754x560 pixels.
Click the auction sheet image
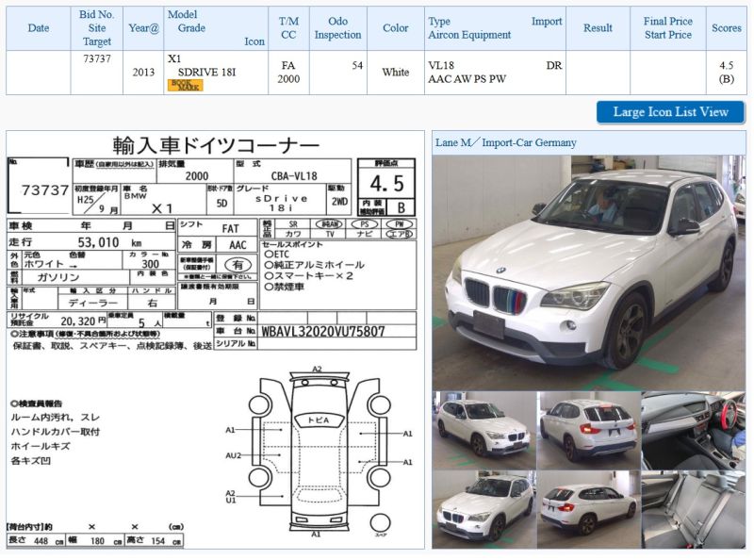215,339
